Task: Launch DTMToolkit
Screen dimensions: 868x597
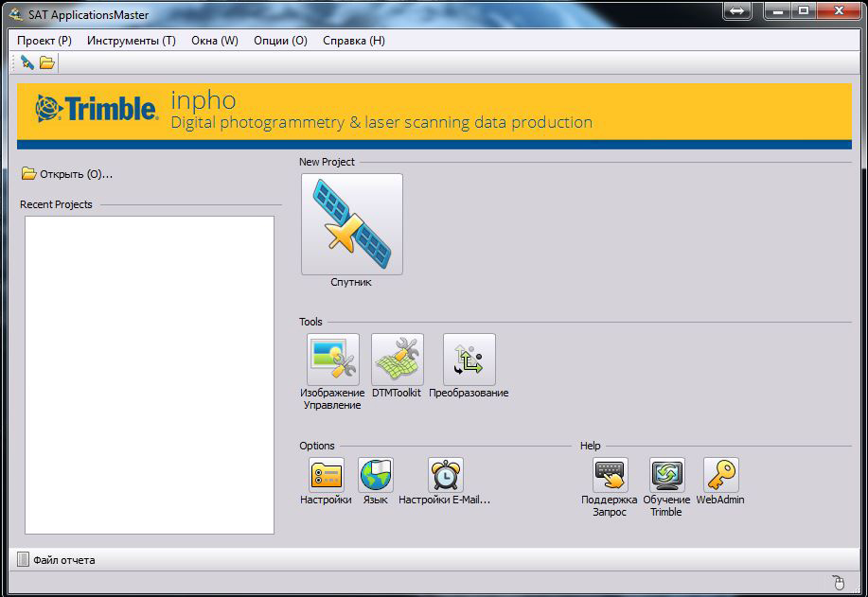Action: coord(398,360)
